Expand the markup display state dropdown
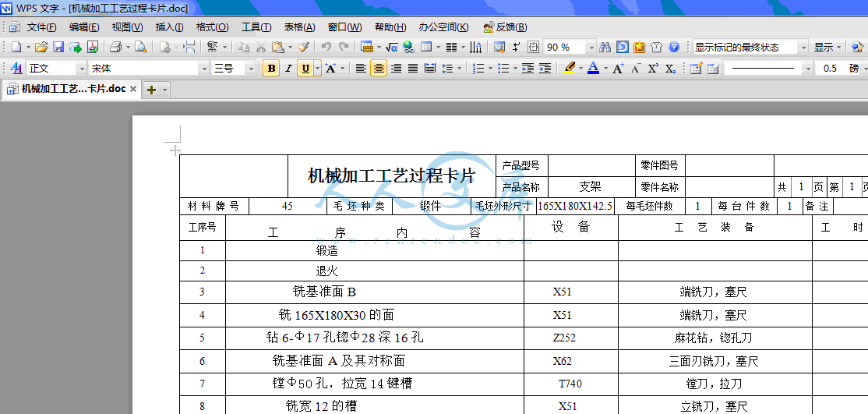This screenshot has height=414, width=868. click(x=803, y=47)
